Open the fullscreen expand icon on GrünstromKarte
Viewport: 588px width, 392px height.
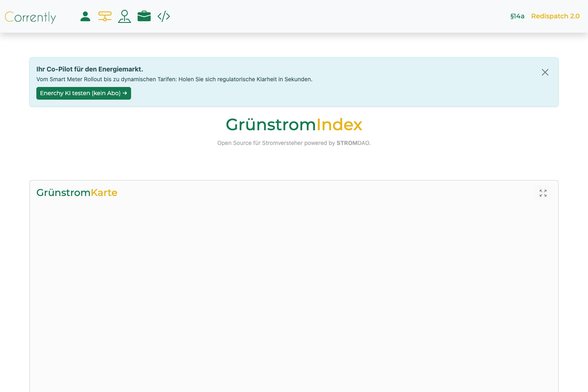543,193
